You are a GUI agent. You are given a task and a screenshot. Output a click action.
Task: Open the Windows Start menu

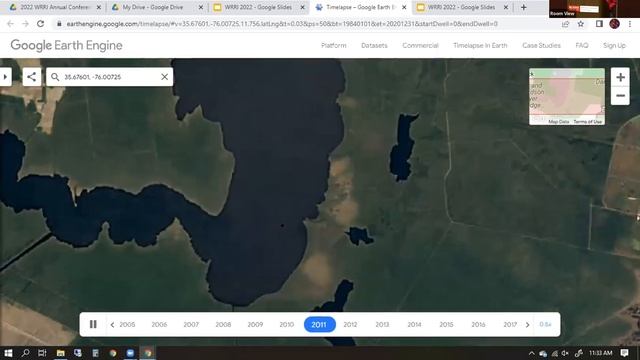click(x=8, y=353)
